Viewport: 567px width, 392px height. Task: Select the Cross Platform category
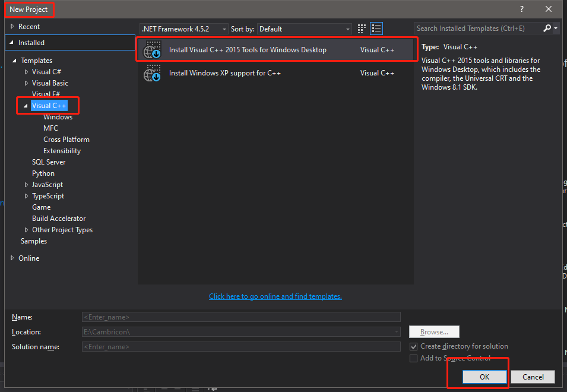66,140
